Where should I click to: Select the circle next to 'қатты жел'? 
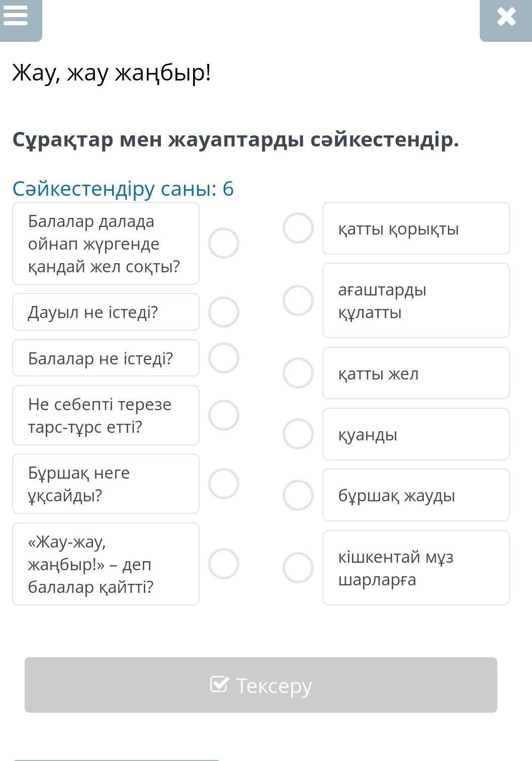pyautogui.click(x=298, y=373)
